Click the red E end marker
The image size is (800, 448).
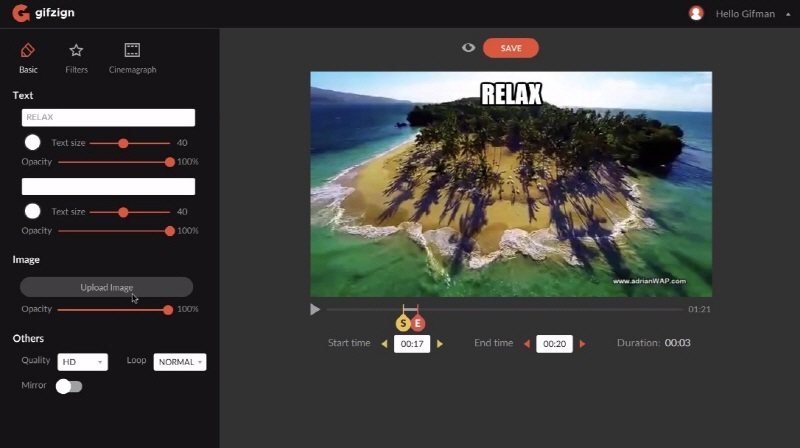point(418,323)
